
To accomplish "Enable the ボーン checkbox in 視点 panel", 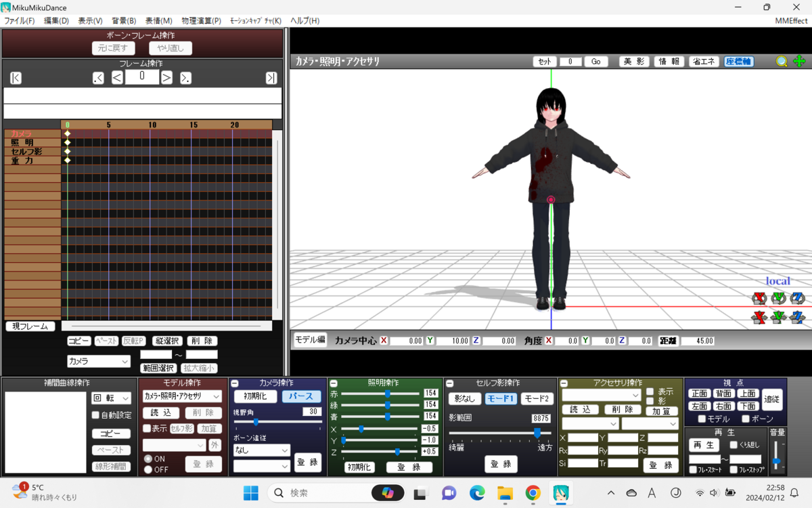I will click(x=746, y=419).
